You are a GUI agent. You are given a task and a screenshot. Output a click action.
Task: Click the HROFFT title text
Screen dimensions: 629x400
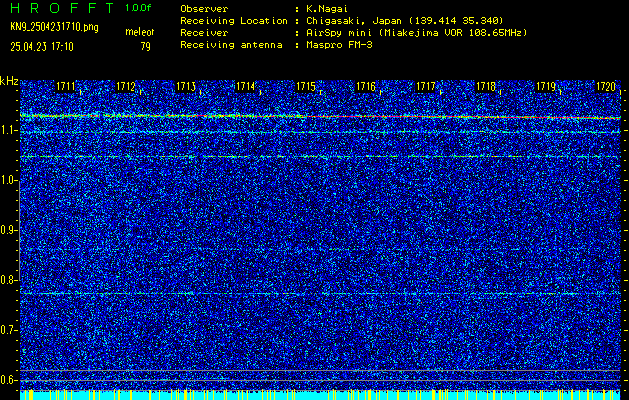coord(63,8)
